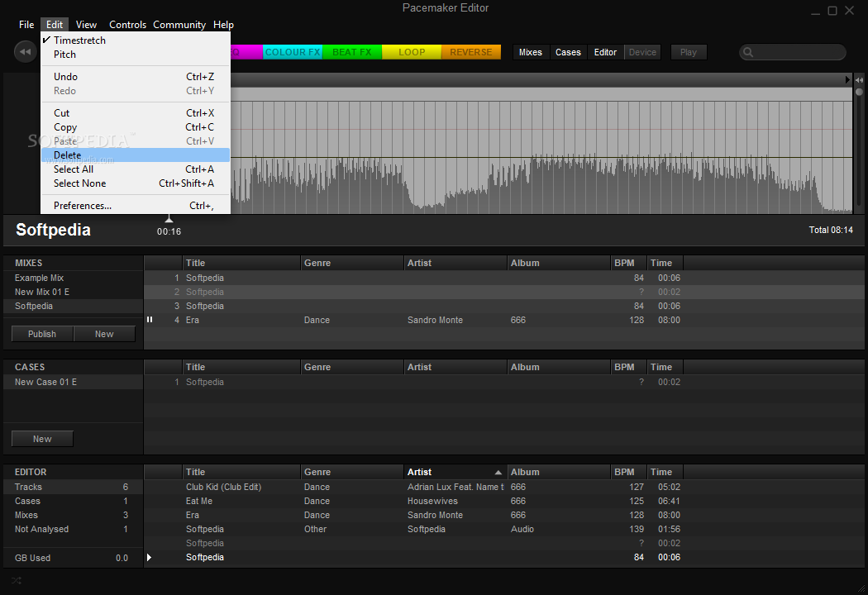The height and width of the screenshot is (595, 868).
Task: Sort Editor tracks by Album column
Action: coord(559,472)
